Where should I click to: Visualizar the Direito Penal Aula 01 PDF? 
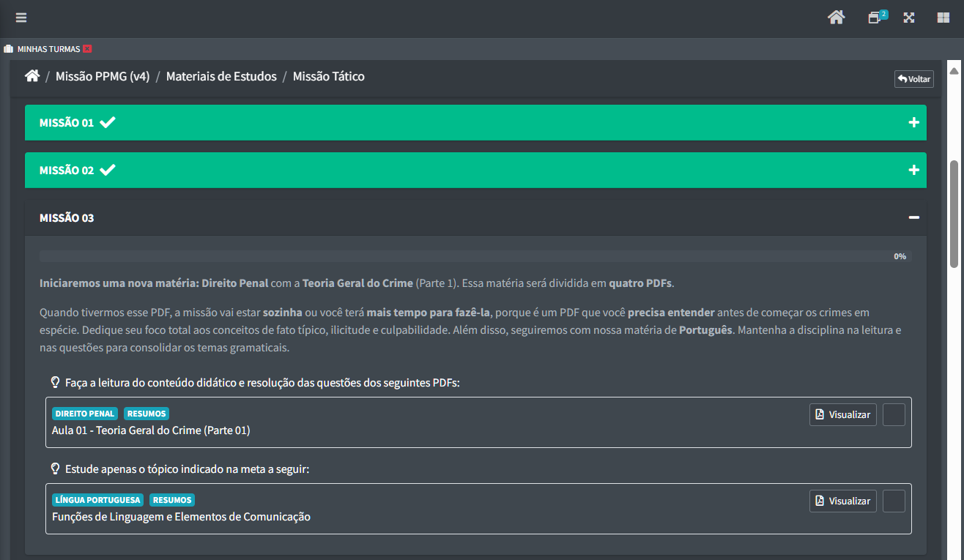click(x=842, y=414)
